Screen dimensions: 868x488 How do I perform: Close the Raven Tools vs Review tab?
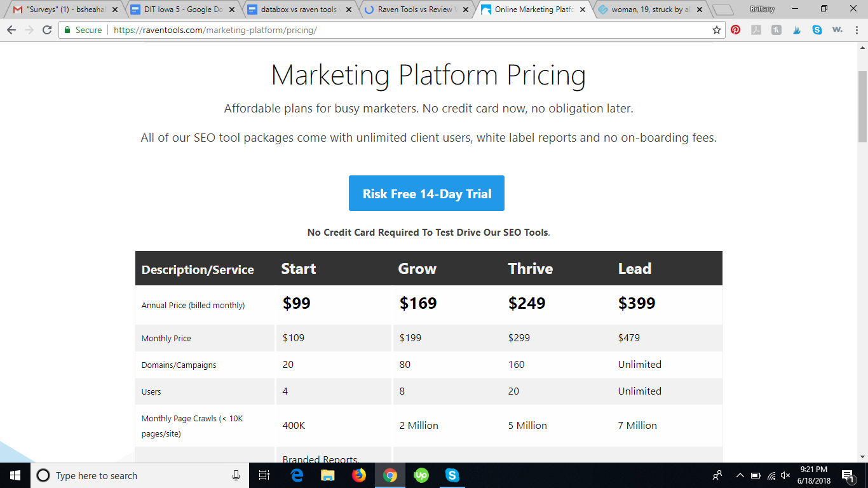pyautogui.click(x=466, y=10)
